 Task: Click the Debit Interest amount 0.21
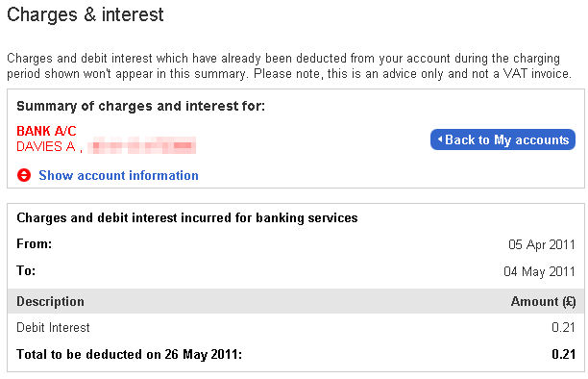[x=563, y=328]
